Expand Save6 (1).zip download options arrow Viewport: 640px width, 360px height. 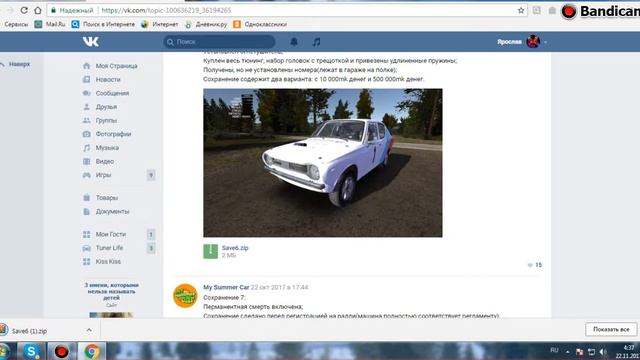tap(89, 330)
